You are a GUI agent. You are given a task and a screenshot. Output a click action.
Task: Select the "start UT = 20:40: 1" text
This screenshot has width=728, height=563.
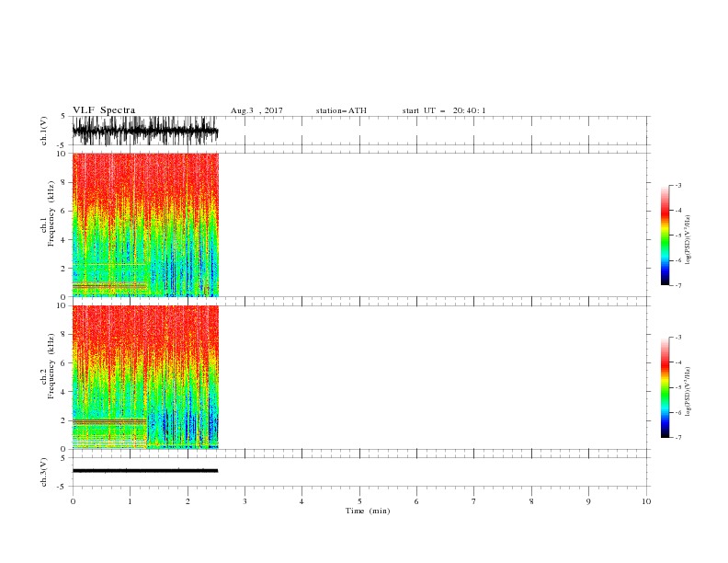pyautogui.click(x=444, y=110)
